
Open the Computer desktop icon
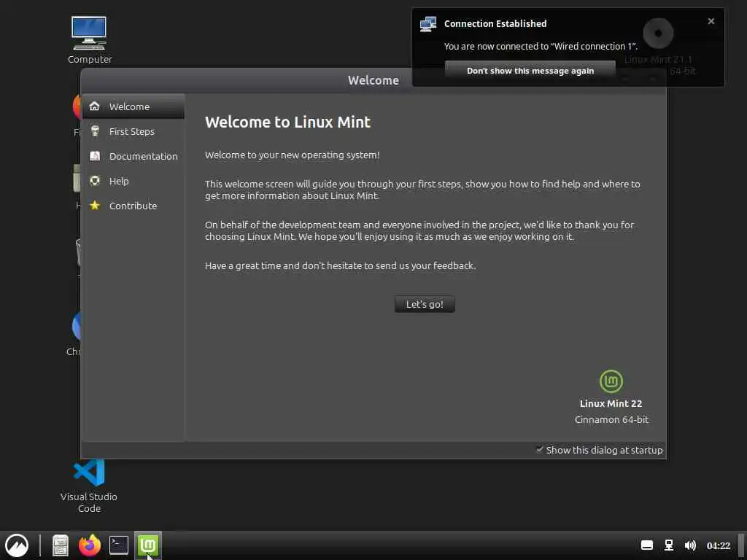[x=89, y=34]
